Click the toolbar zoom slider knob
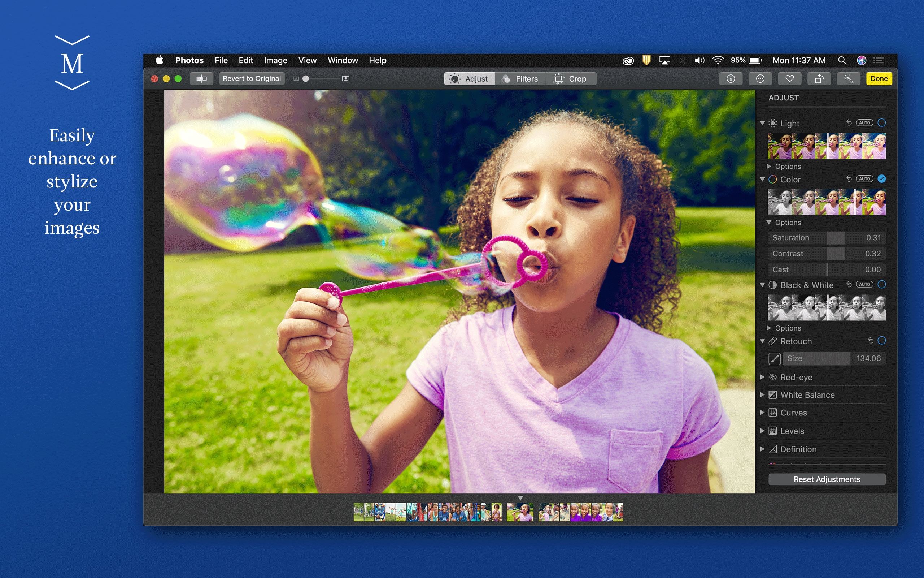 pyautogui.click(x=305, y=79)
